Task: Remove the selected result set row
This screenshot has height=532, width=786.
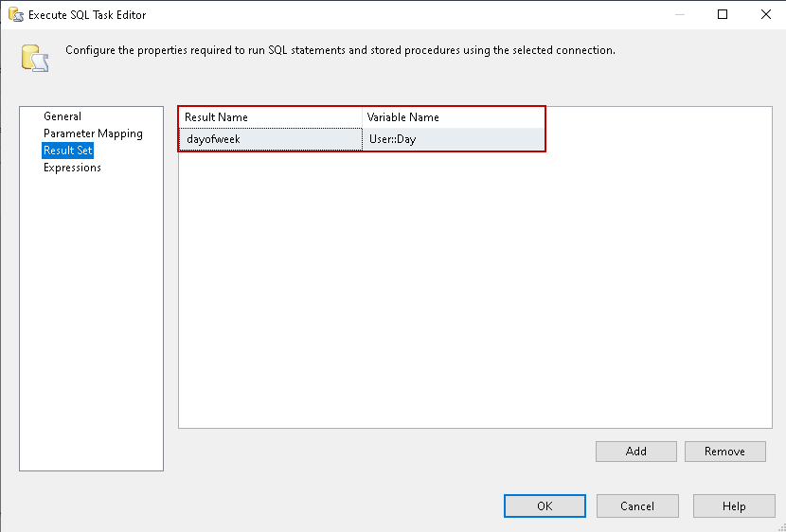Action: click(724, 452)
